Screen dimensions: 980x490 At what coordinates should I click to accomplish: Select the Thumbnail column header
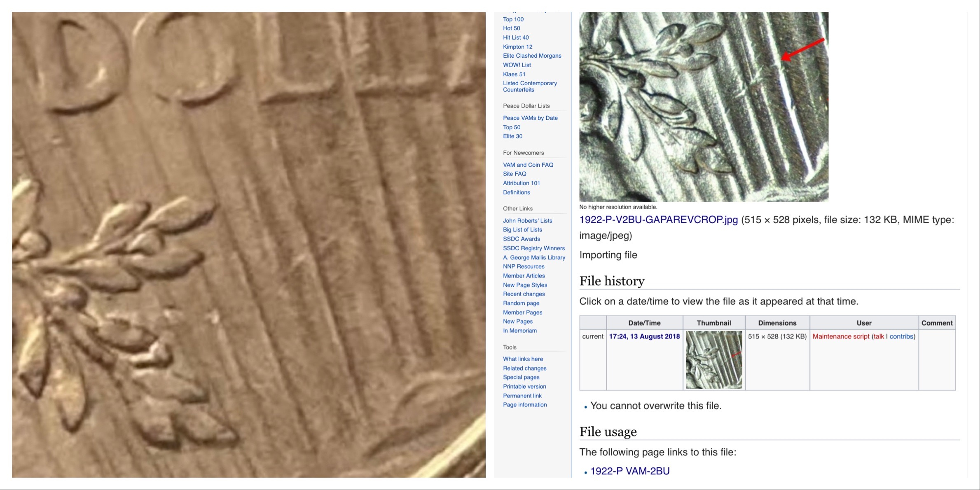[714, 323]
